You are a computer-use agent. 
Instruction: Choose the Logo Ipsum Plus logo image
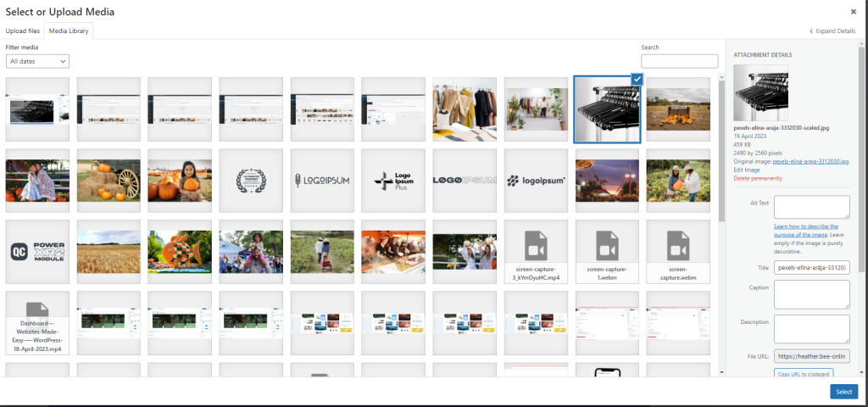tap(393, 180)
